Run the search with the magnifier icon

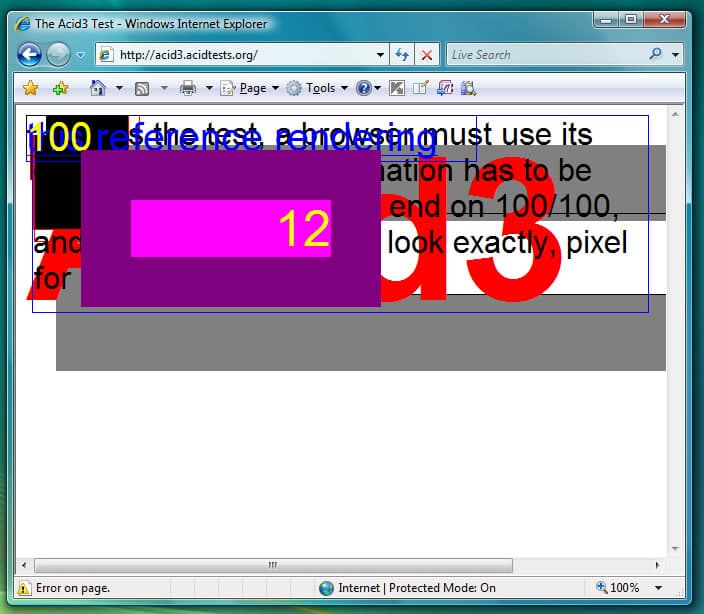click(x=656, y=54)
